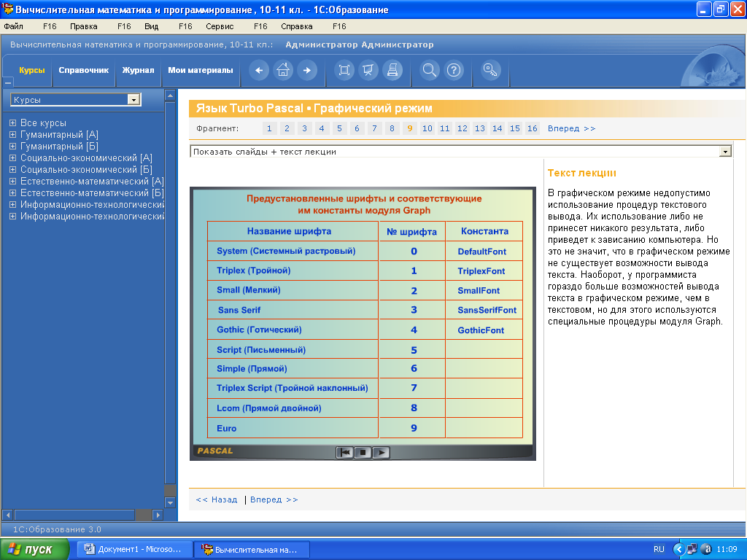Switch to the Справочник tab

pos(84,70)
